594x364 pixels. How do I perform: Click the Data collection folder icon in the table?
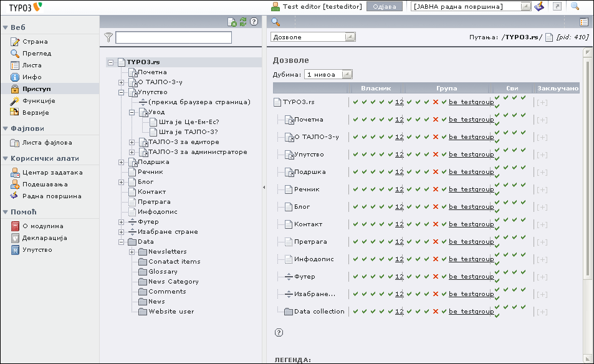(x=289, y=312)
